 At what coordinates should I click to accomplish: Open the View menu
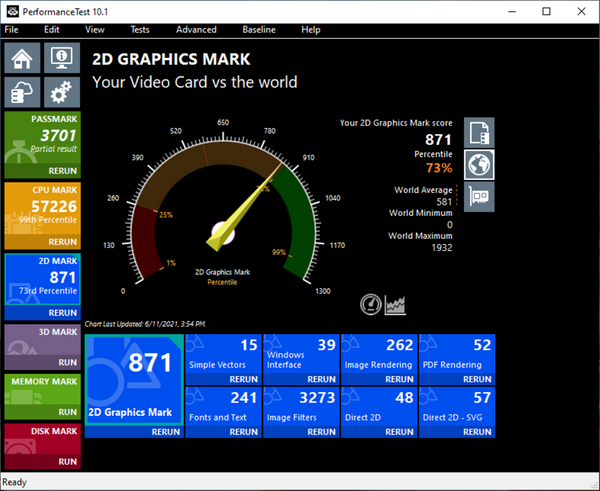pos(95,29)
